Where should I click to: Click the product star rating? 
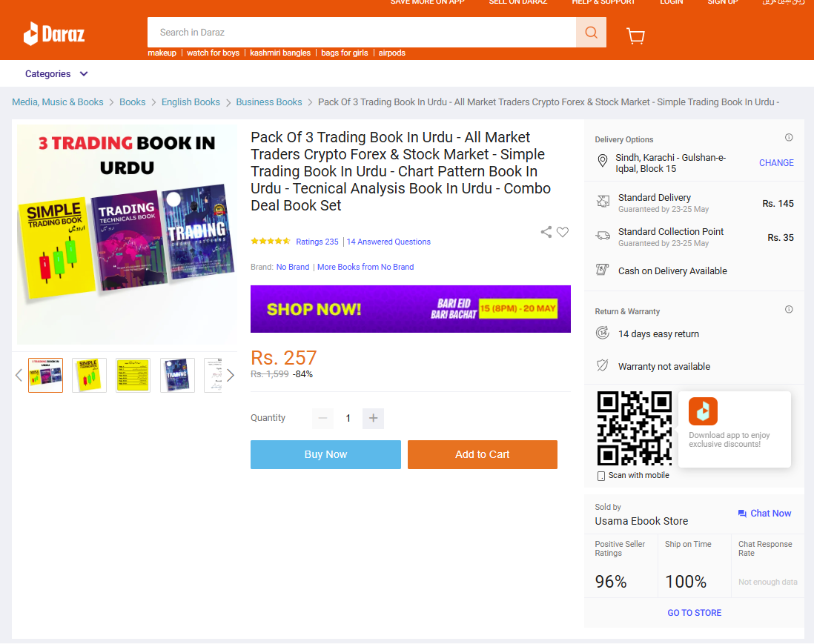coord(270,241)
